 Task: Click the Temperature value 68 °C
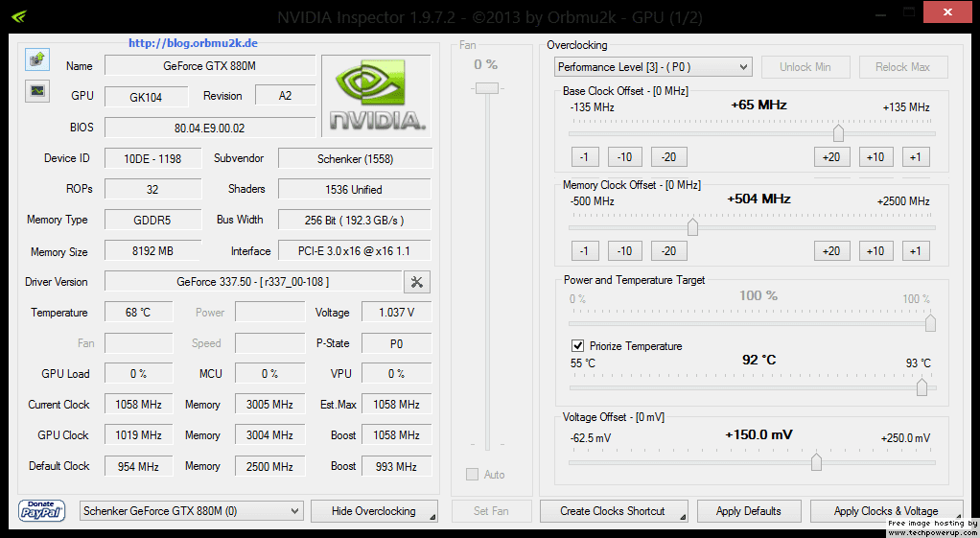point(139,312)
